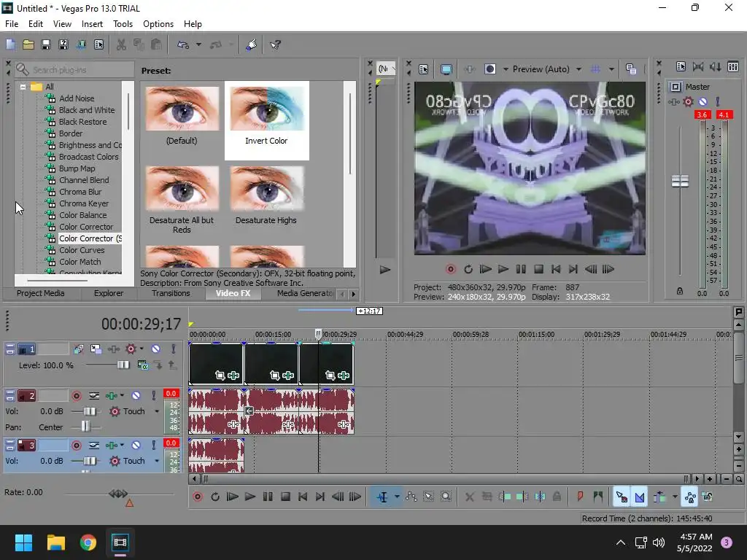Solo audio track 3
Viewport: 747px width, 560px height.
pos(153,446)
